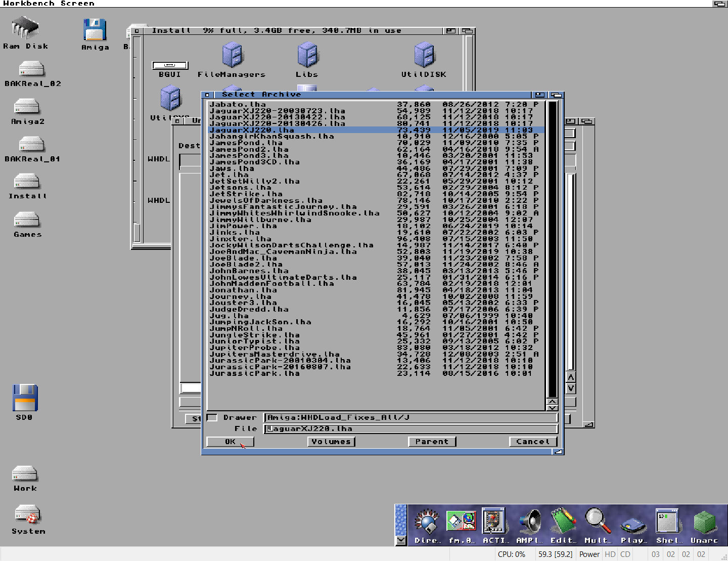The width and height of the screenshot is (728, 561).
Task: Launch AMPL audio player from dock
Action: pyautogui.click(x=529, y=522)
